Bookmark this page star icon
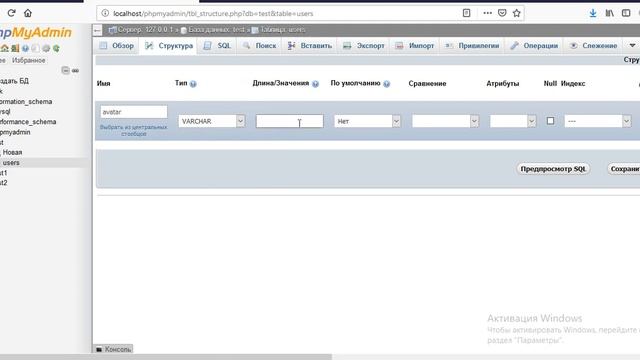 click(x=517, y=13)
